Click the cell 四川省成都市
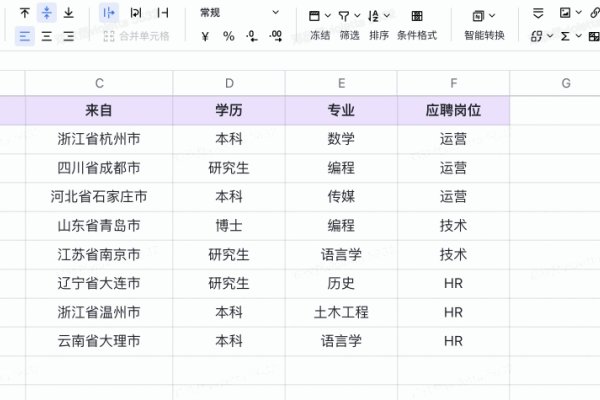Viewport: 600px width, 400px height. [x=99, y=168]
